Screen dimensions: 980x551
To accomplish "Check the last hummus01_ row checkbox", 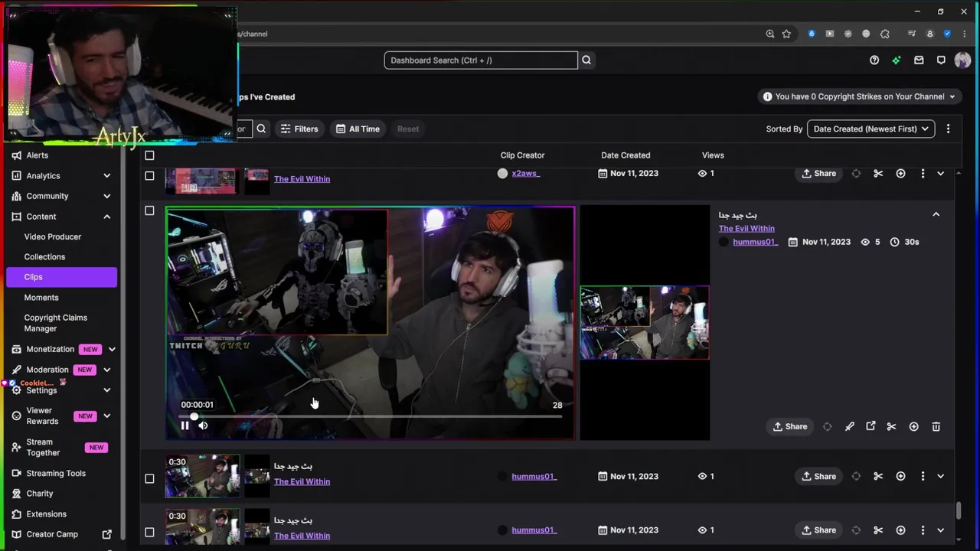I will [x=149, y=533].
